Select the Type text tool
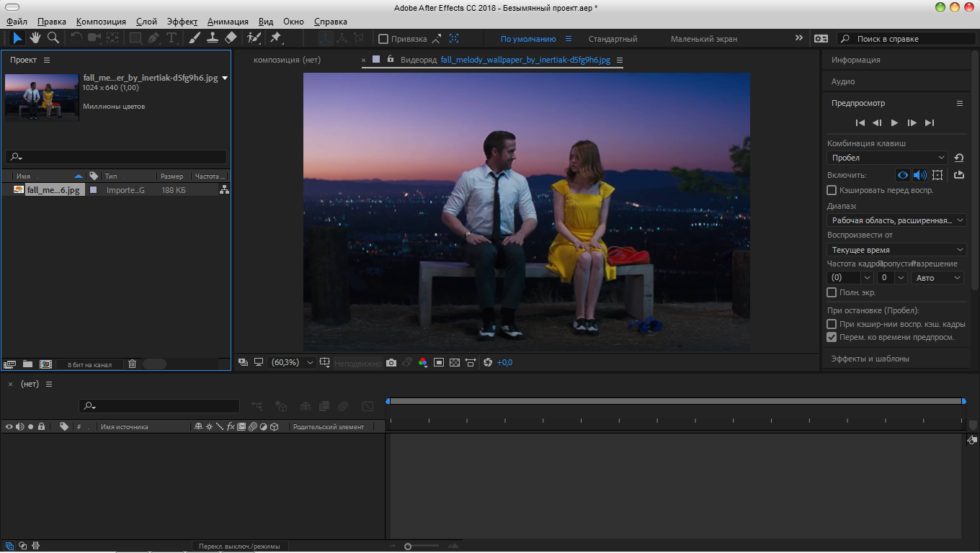The width and height of the screenshot is (980, 553). pyautogui.click(x=171, y=38)
